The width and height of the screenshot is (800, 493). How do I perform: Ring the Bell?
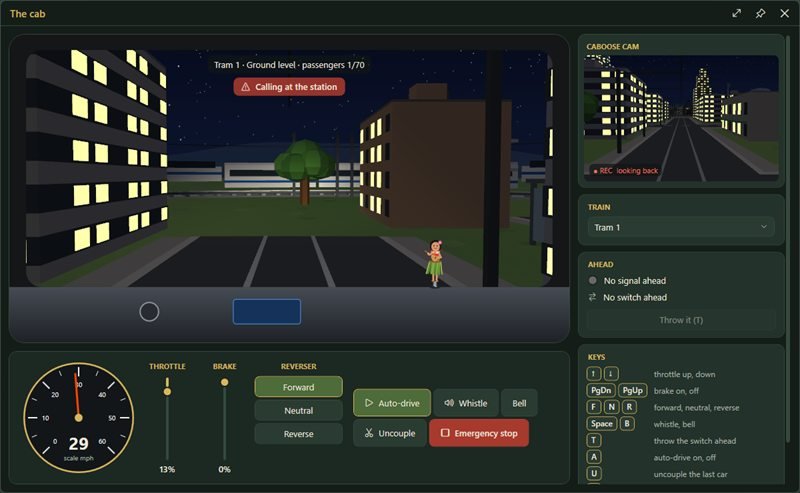point(519,403)
